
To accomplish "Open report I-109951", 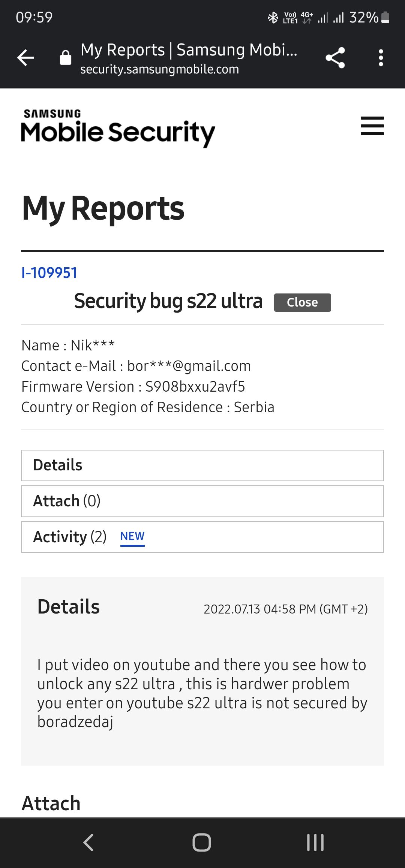I will 49,273.
